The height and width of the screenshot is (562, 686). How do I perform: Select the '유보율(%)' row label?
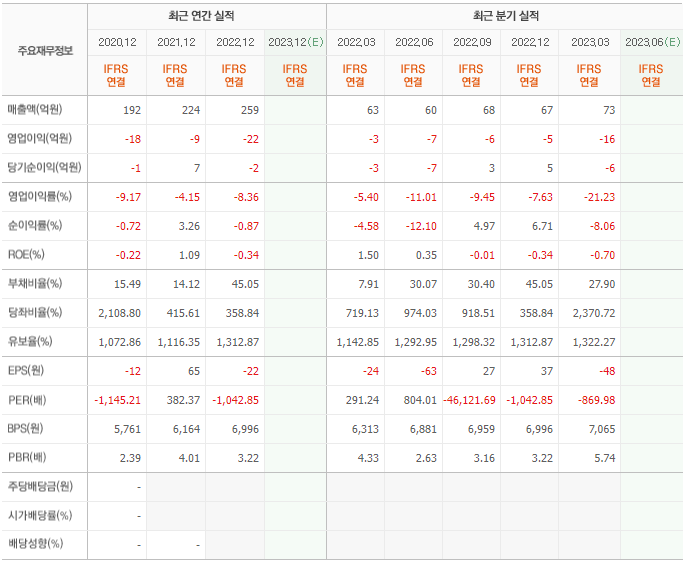[x=30, y=342]
